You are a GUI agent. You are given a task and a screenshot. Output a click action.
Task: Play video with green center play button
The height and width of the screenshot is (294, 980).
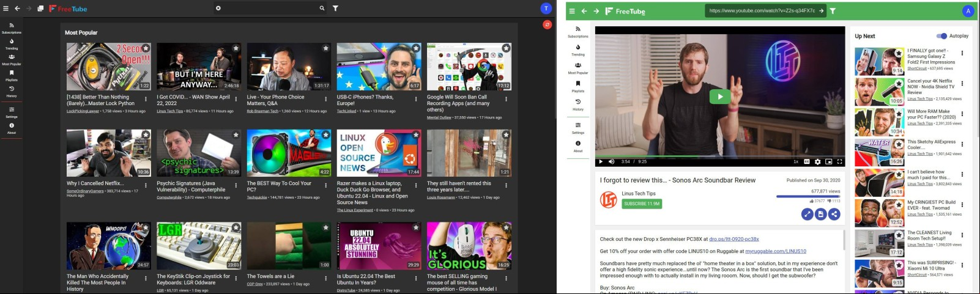(x=720, y=97)
